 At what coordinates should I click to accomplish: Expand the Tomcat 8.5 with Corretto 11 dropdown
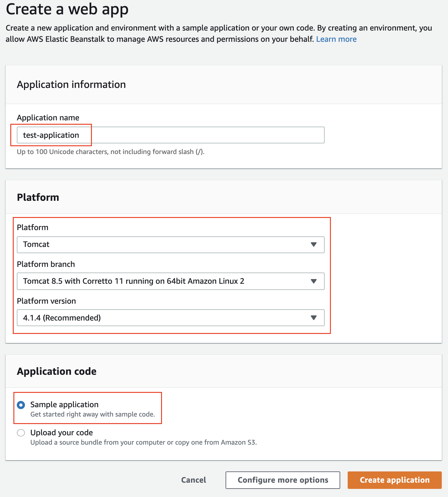(x=170, y=281)
